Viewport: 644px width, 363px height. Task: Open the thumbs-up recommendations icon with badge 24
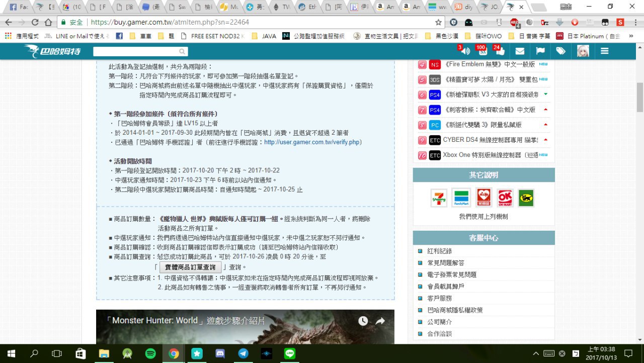point(500,51)
